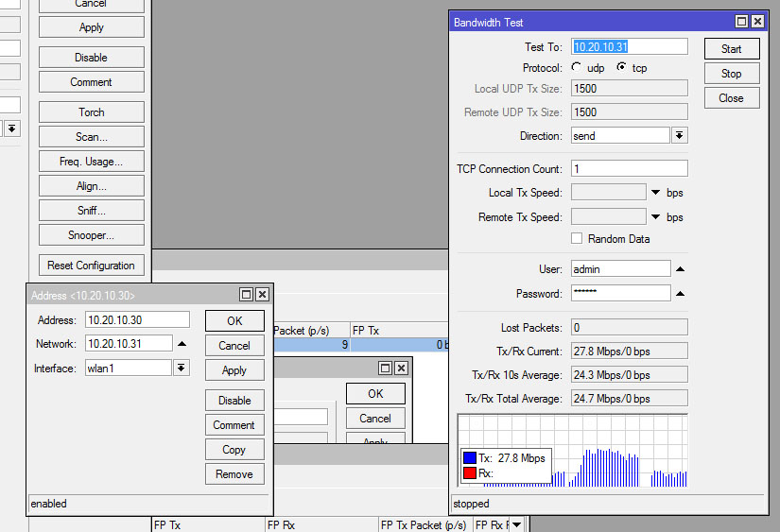
Task: Toggle Random Data checkbox
Action: tap(577, 238)
